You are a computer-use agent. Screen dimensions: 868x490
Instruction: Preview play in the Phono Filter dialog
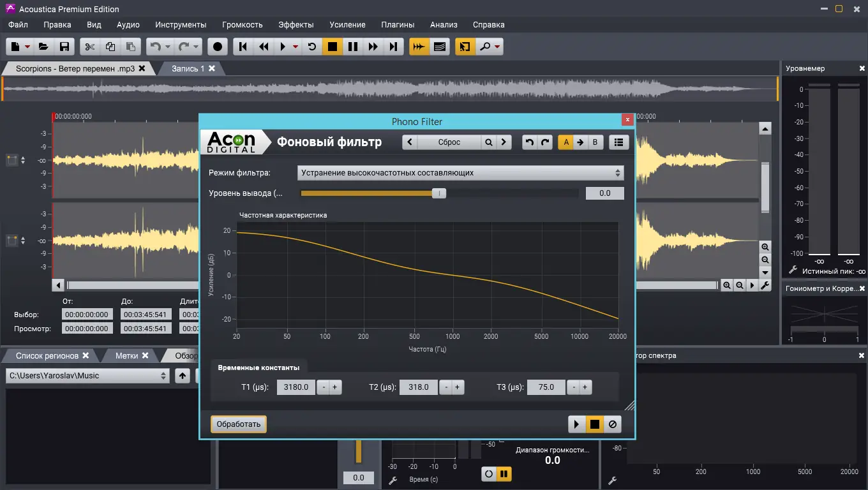pyautogui.click(x=577, y=424)
